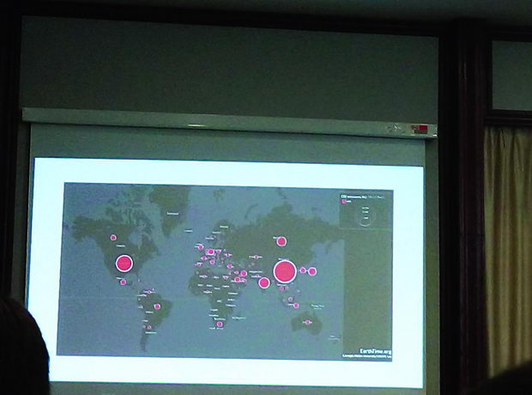This screenshot has height=395, width=532.
Task: Click the largest bubble over China
Action: pyautogui.click(x=285, y=271)
